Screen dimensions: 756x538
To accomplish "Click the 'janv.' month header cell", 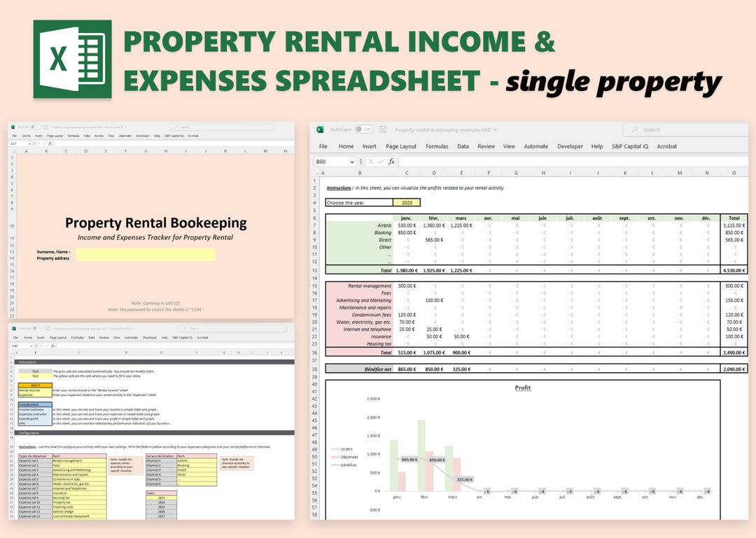I will [407, 218].
